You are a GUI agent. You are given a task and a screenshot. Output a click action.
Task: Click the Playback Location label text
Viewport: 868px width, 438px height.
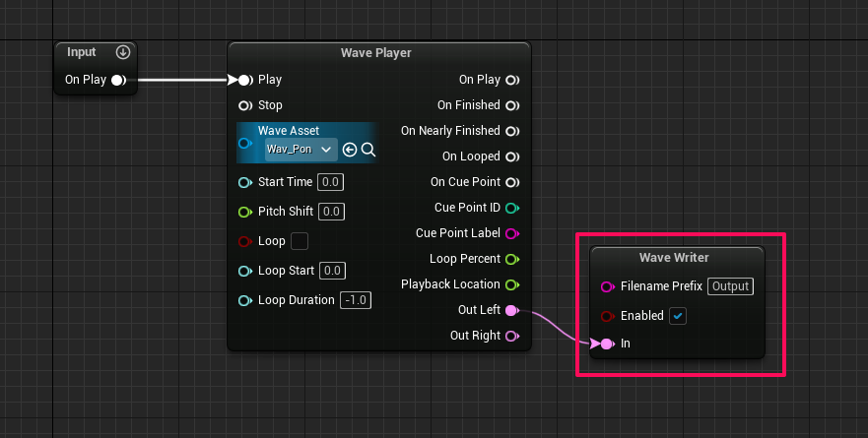[x=450, y=284]
